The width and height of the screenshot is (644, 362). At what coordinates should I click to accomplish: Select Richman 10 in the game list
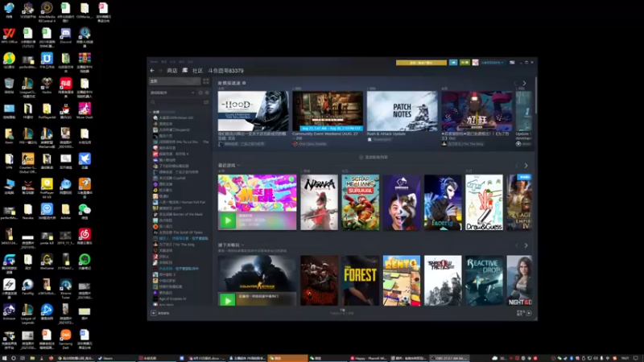pos(175,117)
